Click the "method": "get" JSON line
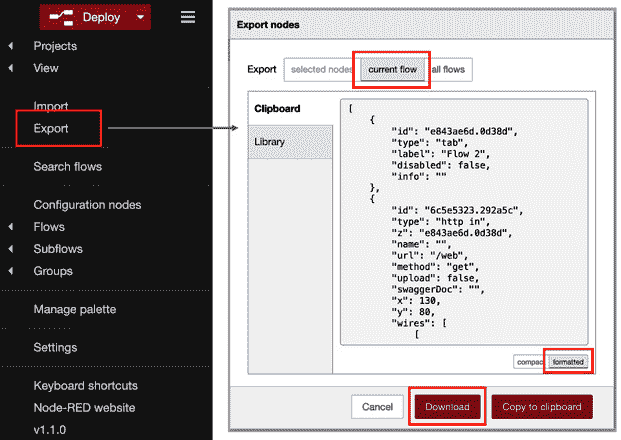 (435, 267)
